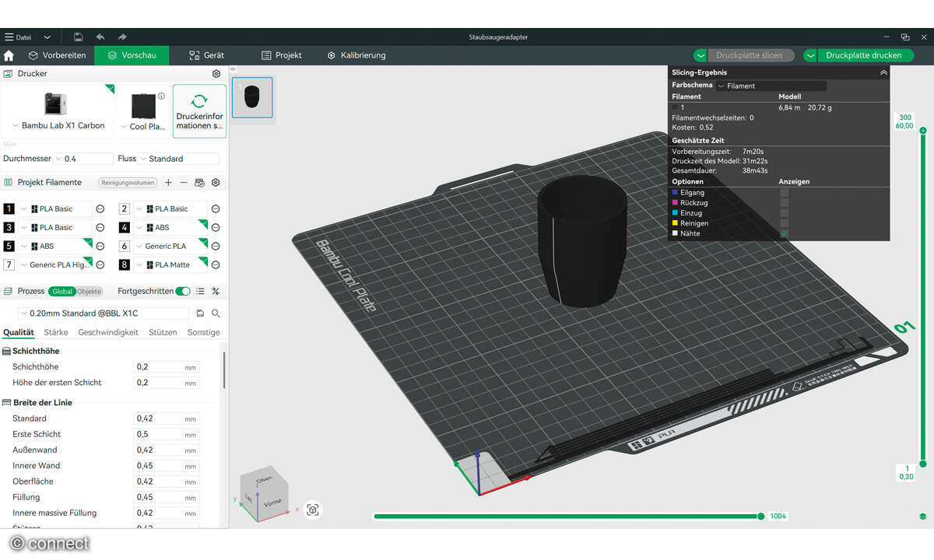The image size is (934, 560).
Task: Open filament 8 PLA Matte dropdown
Action: (x=170, y=264)
